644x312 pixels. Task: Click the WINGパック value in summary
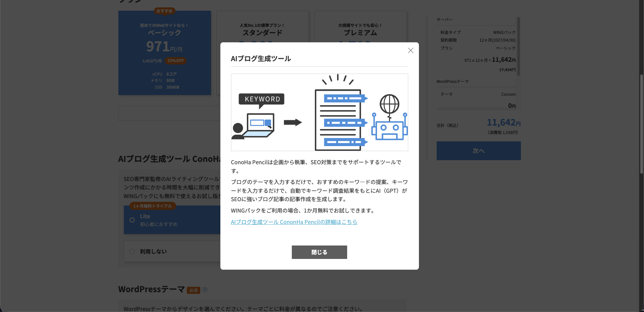click(504, 32)
